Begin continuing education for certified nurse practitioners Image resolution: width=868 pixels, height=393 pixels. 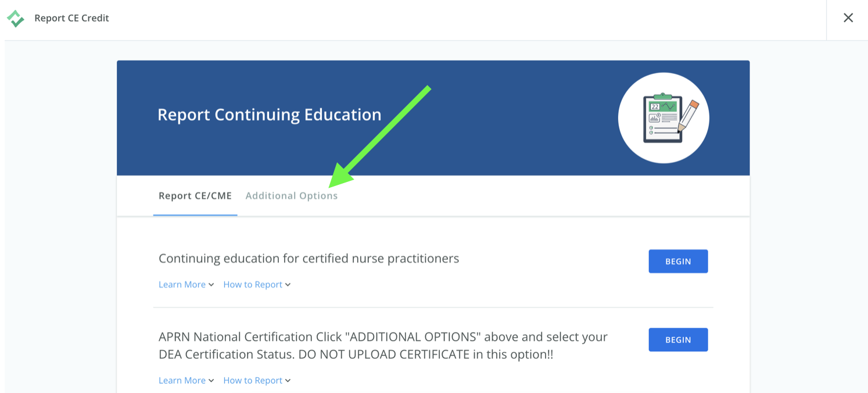(x=678, y=262)
